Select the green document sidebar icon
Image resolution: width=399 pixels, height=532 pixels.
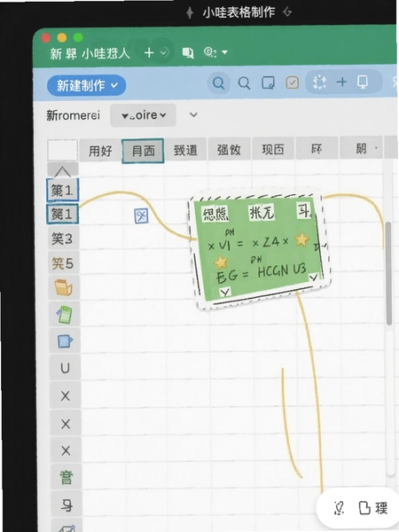(65, 315)
